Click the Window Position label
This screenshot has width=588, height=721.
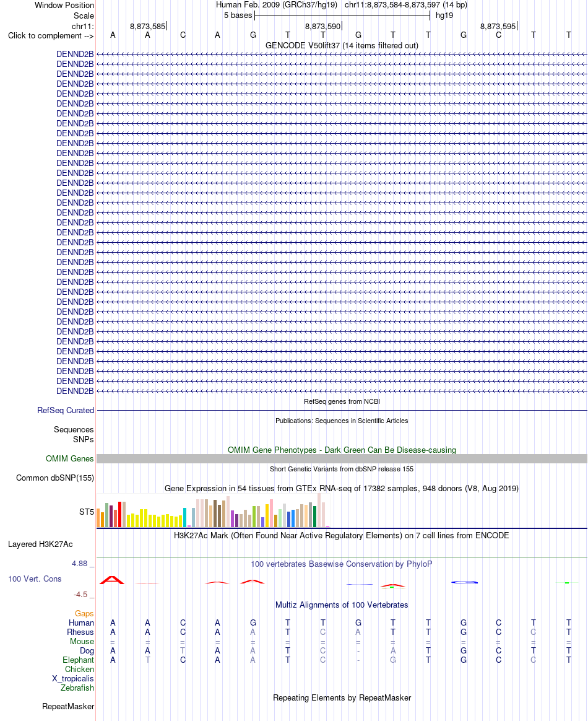(64, 6)
